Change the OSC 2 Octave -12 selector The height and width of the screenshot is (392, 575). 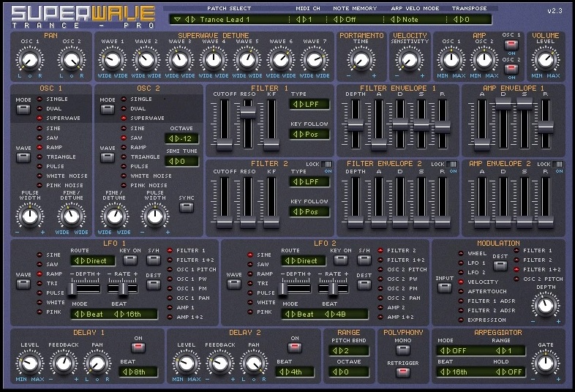(182, 139)
